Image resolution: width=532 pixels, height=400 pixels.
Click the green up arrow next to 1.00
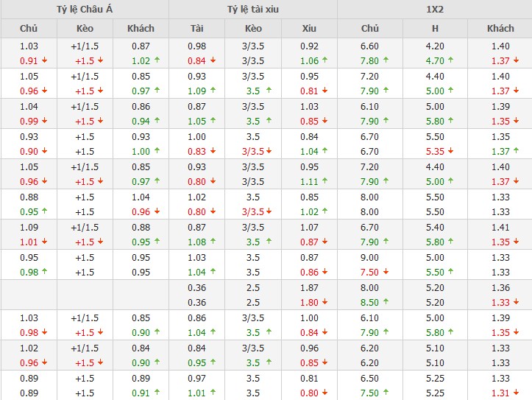coord(155,152)
